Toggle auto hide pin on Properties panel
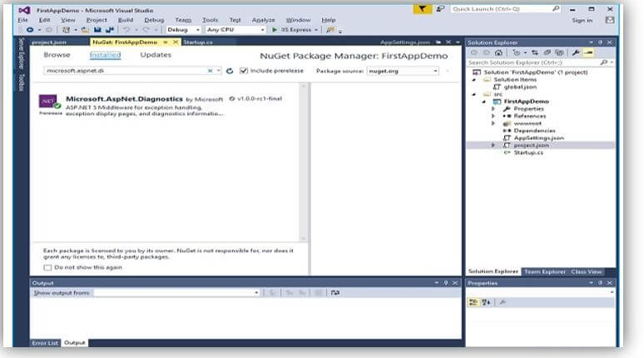 coord(600,283)
